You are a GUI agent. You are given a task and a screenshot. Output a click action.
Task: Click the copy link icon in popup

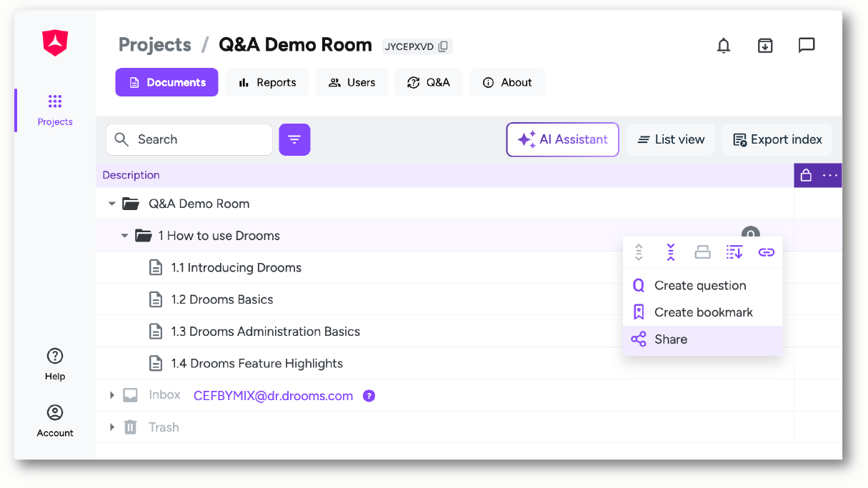(x=767, y=252)
